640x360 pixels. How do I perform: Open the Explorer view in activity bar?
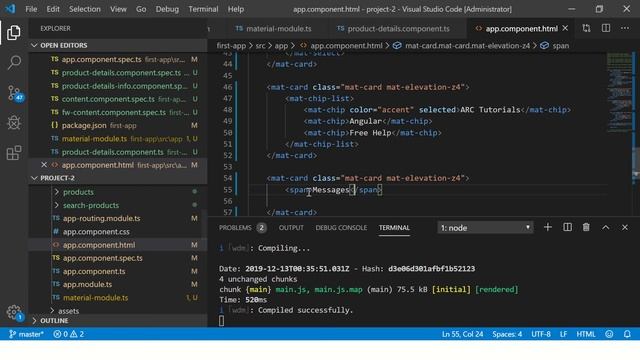[13, 33]
